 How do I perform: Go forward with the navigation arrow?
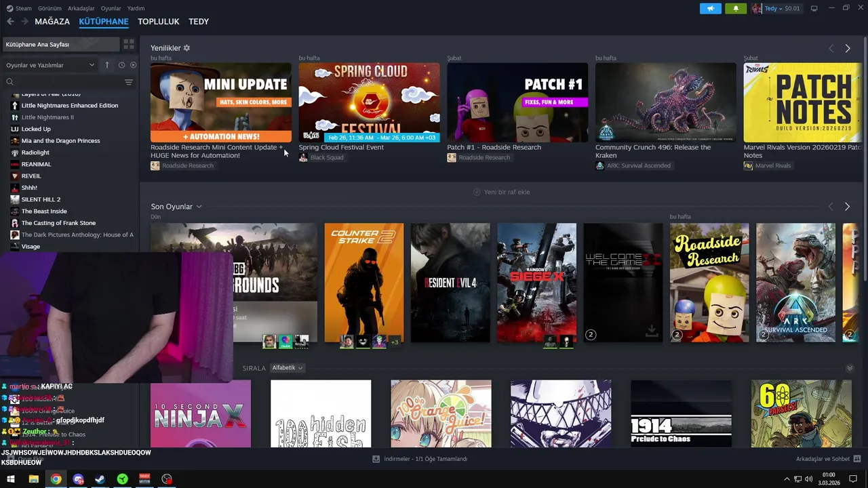click(x=24, y=22)
